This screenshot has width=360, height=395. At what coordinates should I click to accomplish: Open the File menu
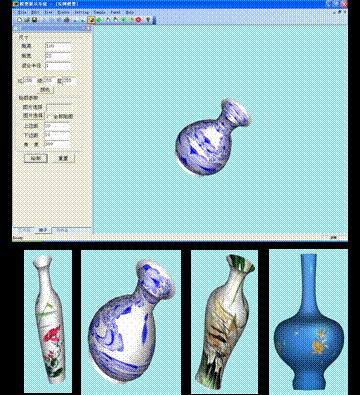tap(22, 12)
